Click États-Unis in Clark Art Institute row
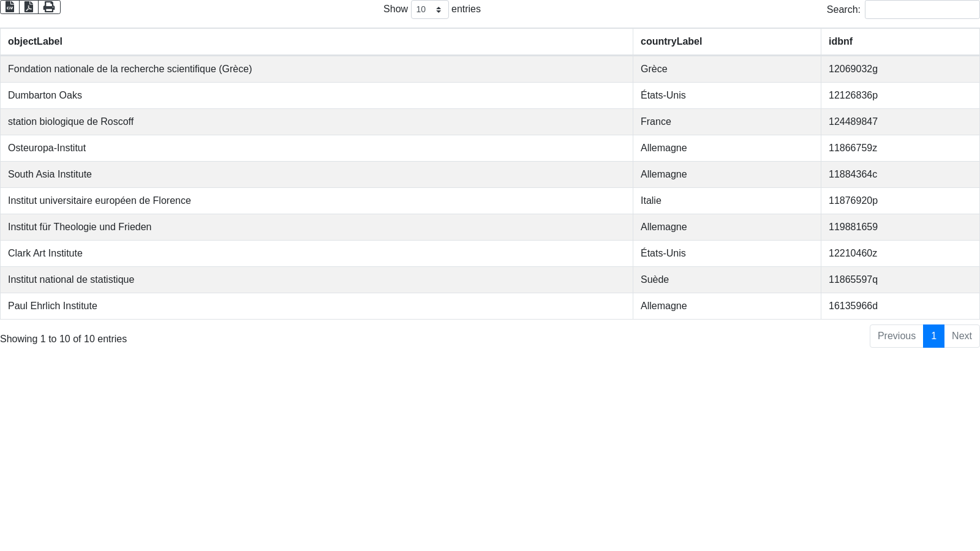 coord(727,253)
